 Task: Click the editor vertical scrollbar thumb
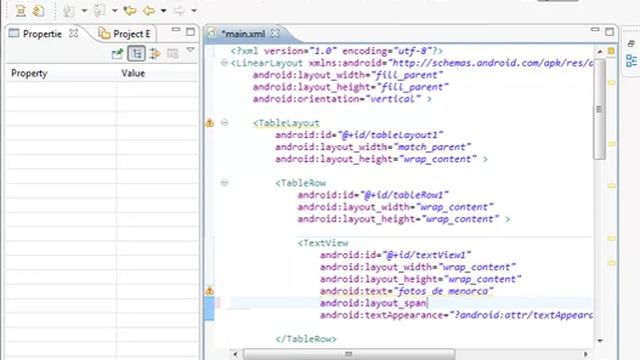click(x=599, y=109)
